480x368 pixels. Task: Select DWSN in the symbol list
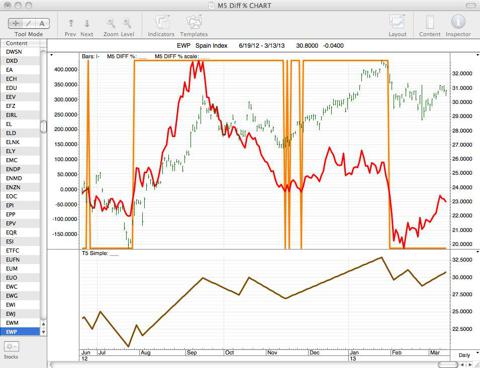click(x=20, y=52)
